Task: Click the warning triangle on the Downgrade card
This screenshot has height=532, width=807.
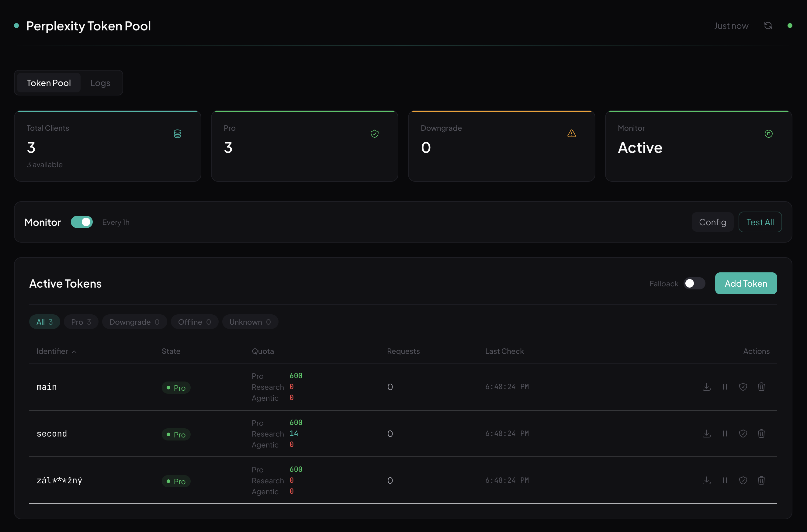Action: [x=571, y=133]
